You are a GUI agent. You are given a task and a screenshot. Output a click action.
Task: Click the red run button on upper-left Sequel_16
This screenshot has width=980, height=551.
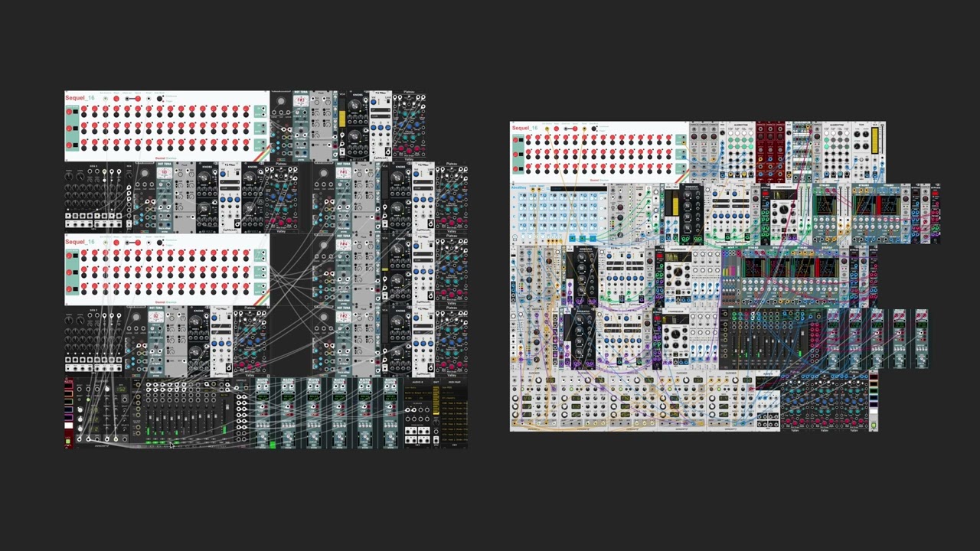(x=116, y=99)
